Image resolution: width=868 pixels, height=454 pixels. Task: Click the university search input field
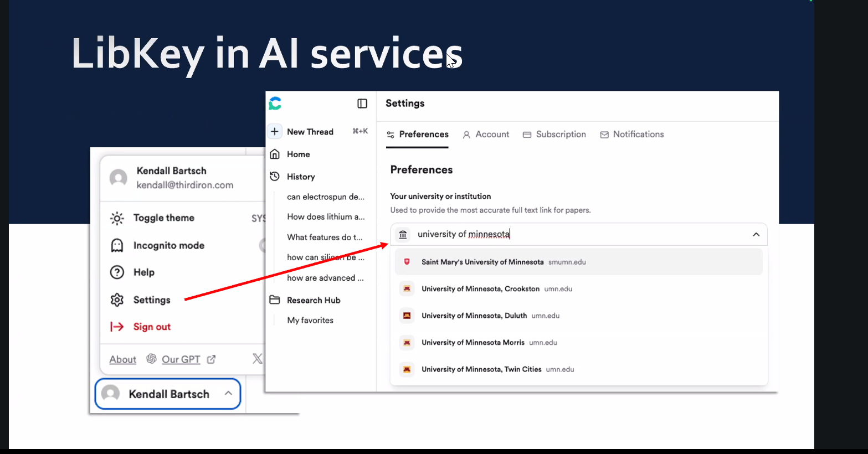coord(576,235)
